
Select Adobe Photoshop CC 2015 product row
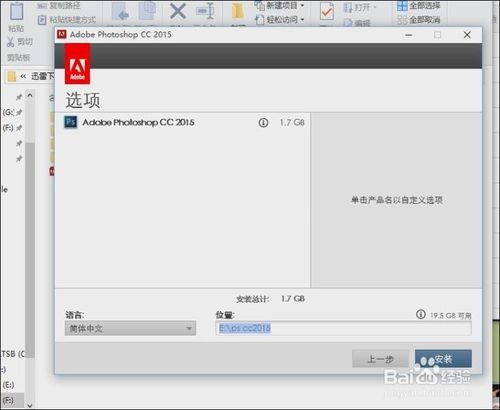[183, 123]
